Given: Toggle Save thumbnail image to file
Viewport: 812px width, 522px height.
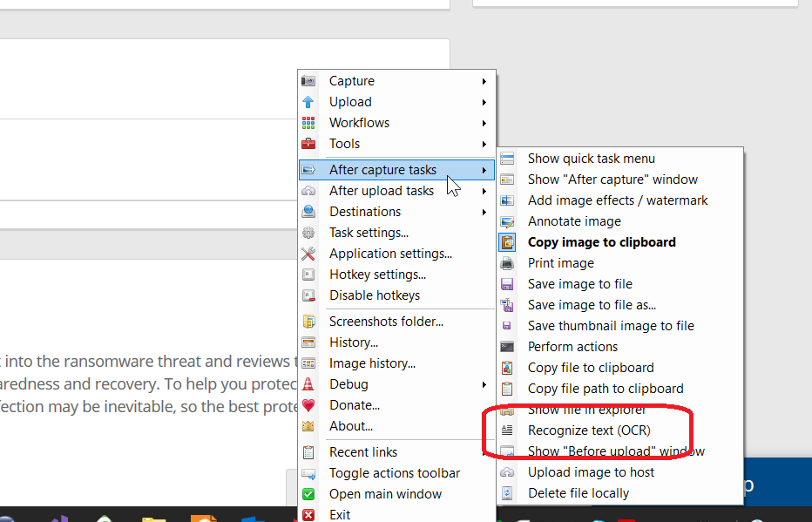Looking at the screenshot, I should point(619,326).
